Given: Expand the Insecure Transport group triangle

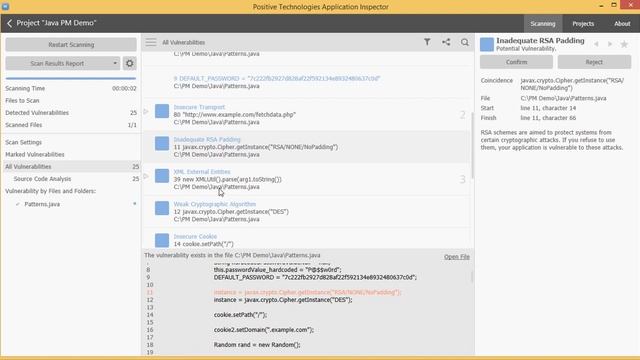Looking at the screenshot, I should [x=146, y=111].
